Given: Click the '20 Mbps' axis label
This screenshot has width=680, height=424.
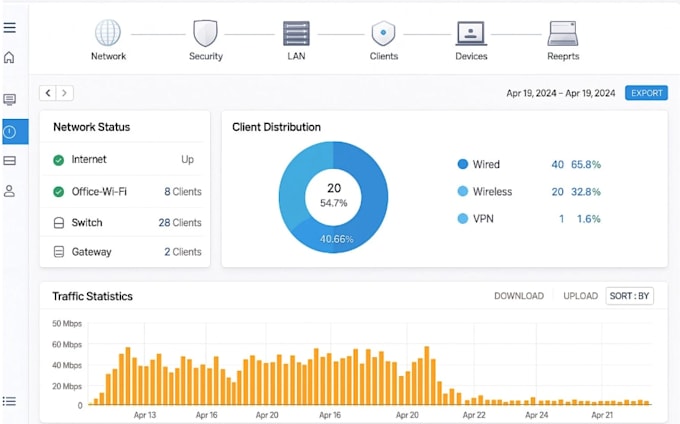Looking at the screenshot, I should point(67,386).
